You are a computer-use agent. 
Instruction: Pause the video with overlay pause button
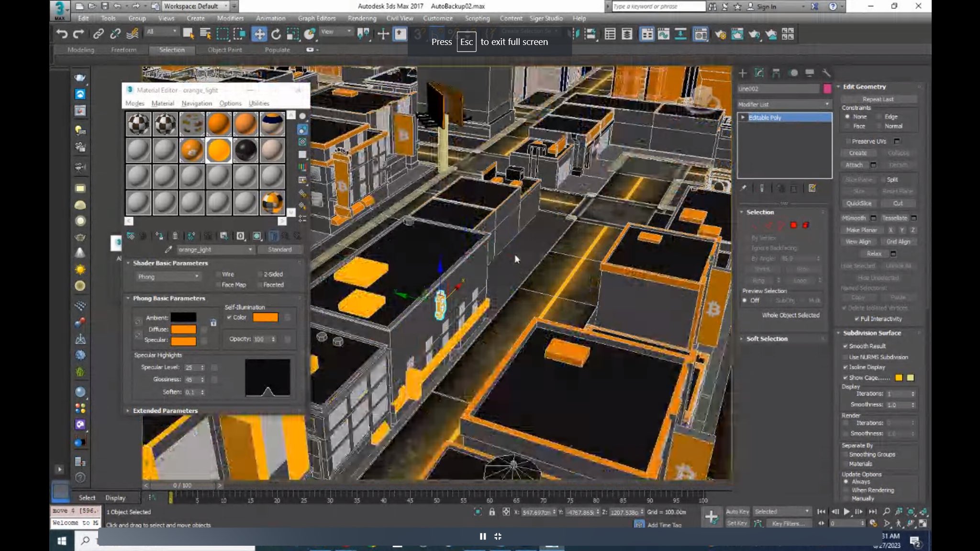coord(483,537)
